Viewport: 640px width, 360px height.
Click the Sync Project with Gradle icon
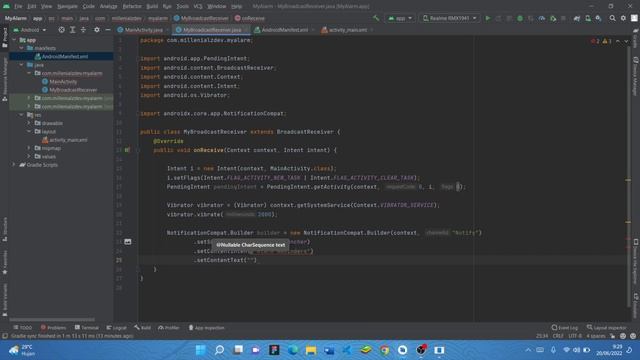[x=577, y=18]
